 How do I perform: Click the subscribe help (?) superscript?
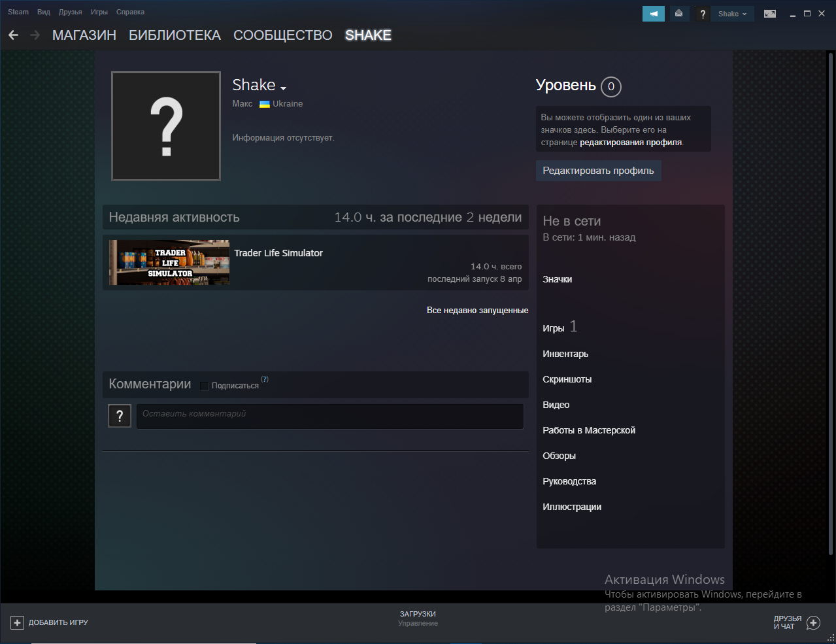265,379
